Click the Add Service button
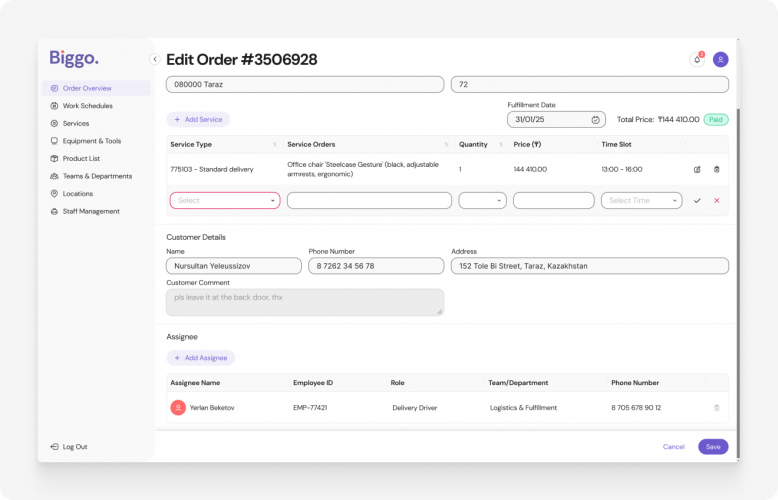 point(198,120)
